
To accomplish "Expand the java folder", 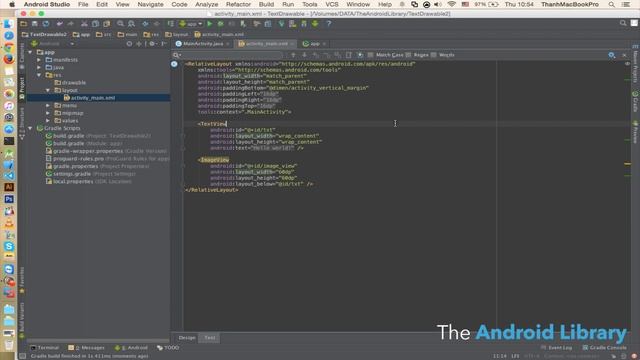I will [x=39, y=67].
